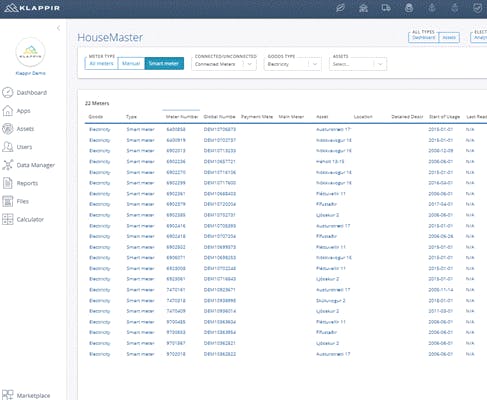Sort by the Main Meter column header
This screenshot has width=487, height=400.
pyautogui.click(x=291, y=117)
